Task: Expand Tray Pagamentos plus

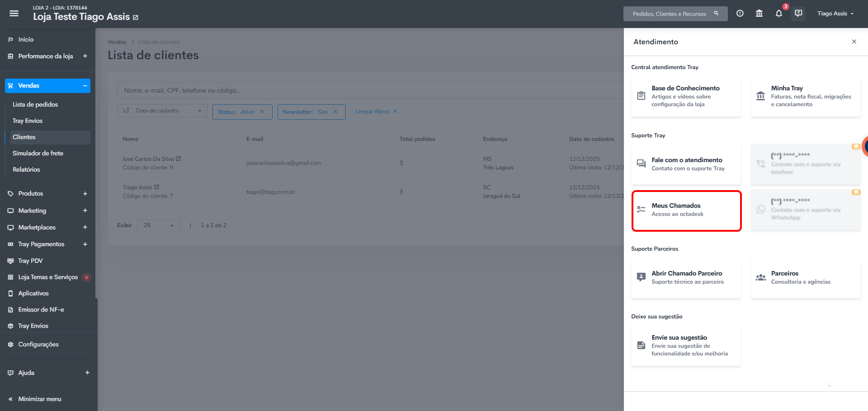Action: (85, 244)
